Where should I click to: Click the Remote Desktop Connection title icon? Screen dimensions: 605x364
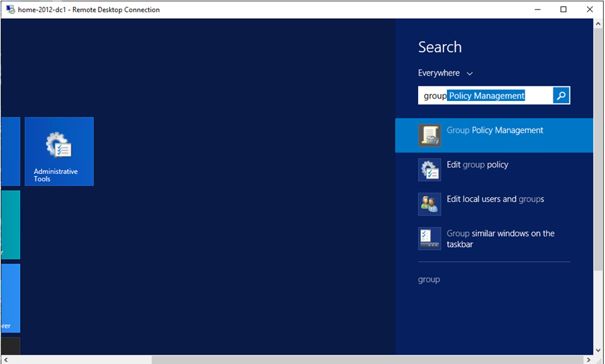pyautogui.click(x=11, y=9)
